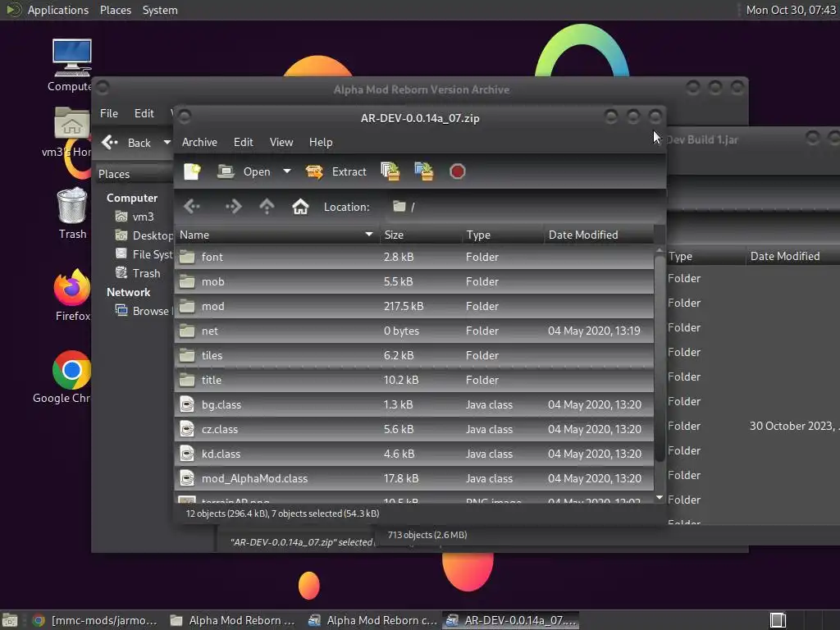Select the kd.class file
Image resolution: width=840 pixels, height=630 pixels.
click(414, 454)
